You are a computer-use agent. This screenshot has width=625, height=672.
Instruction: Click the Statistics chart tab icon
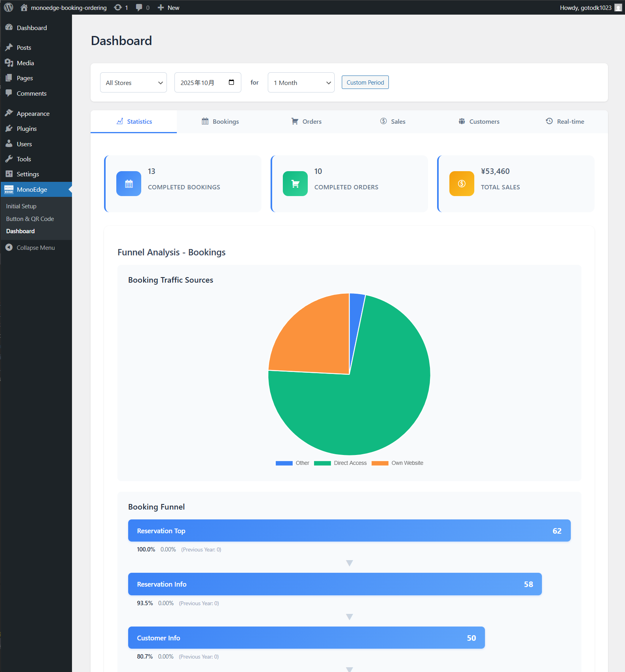[120, 121]
